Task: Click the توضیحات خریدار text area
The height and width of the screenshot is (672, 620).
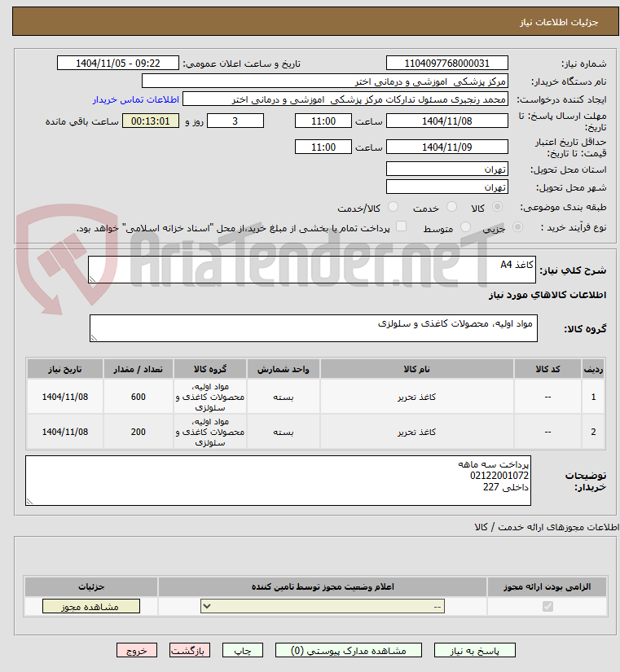Action: pyautogui.click(x=279, y=481)
